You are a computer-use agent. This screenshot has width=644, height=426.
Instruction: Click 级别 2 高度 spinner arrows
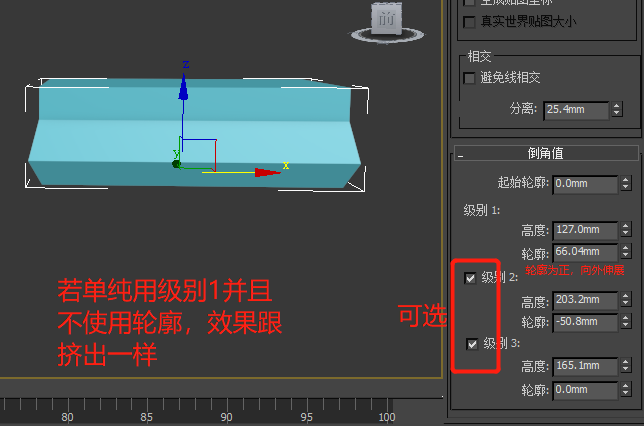[626, 299]
